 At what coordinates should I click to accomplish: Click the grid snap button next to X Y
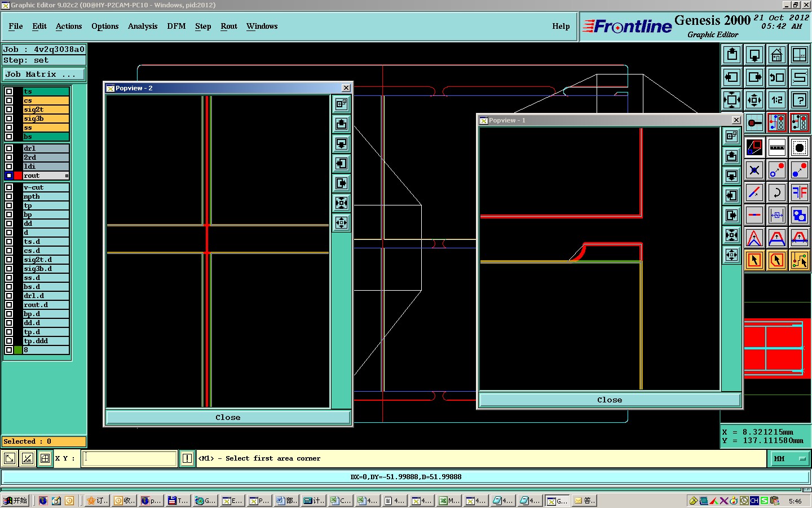(x=45, y=458)
